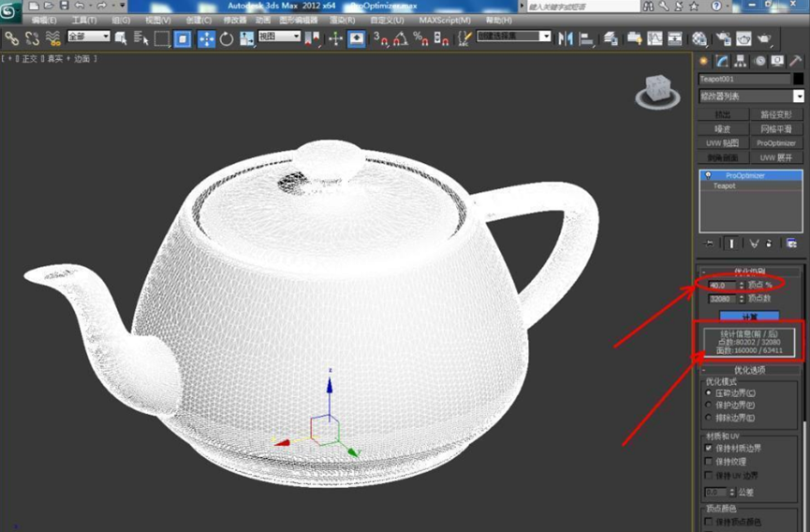Click the Redo arrow icon

point(101,6)
